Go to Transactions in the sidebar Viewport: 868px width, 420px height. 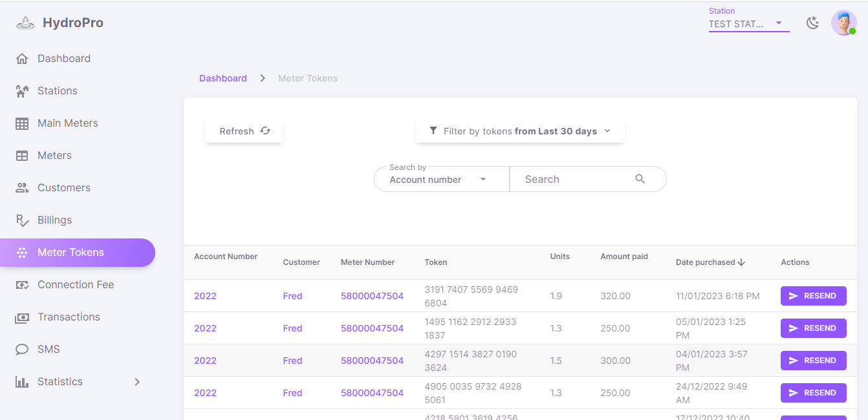pyautogui.click(x=69, y=317)
